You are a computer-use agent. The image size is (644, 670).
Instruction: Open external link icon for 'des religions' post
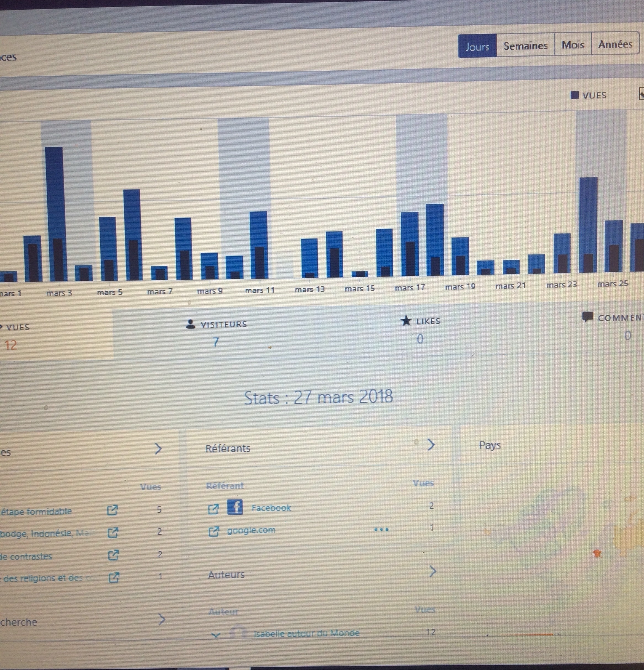pos(114,577)
